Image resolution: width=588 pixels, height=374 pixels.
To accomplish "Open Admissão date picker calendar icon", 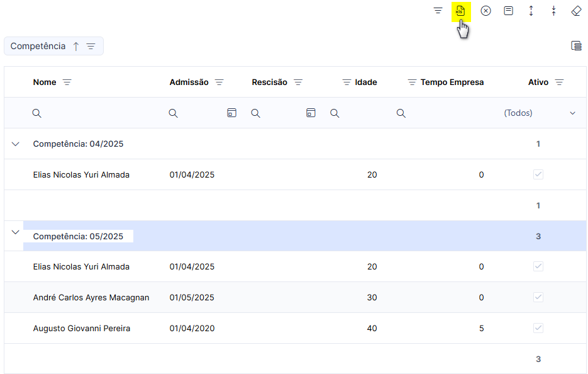I will click(x=232, y=113).
